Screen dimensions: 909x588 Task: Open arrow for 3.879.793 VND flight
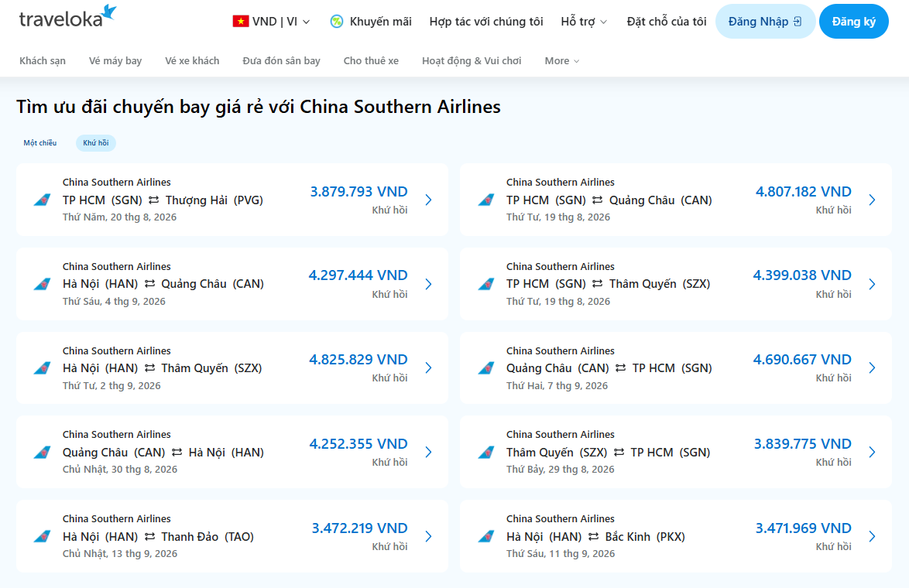428,200
